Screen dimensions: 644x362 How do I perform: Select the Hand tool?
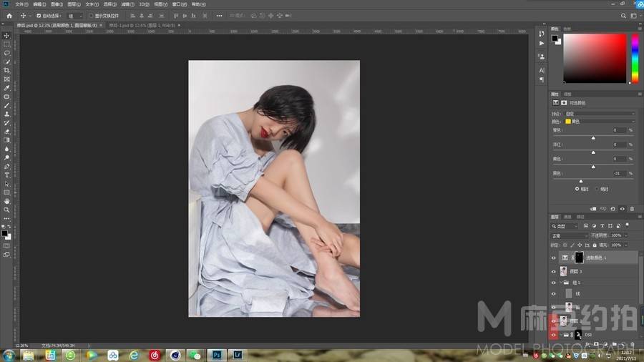click(x=6, y=201)
